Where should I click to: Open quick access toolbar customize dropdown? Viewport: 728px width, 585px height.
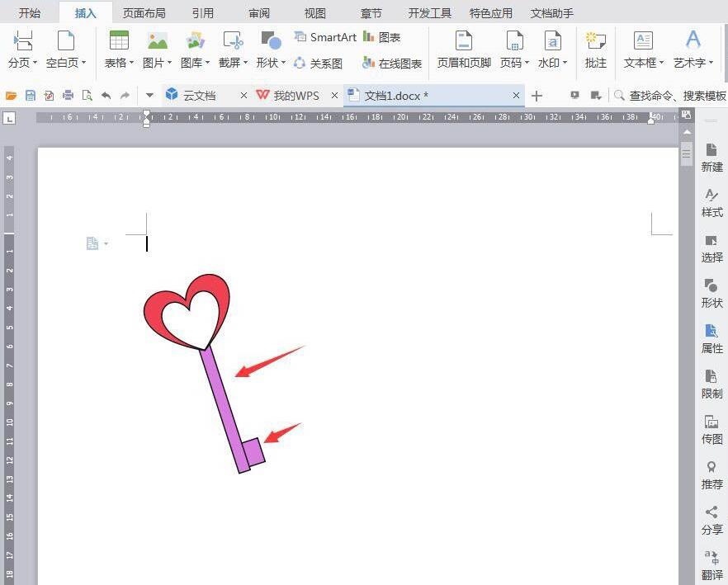click(x=149, y=96)
